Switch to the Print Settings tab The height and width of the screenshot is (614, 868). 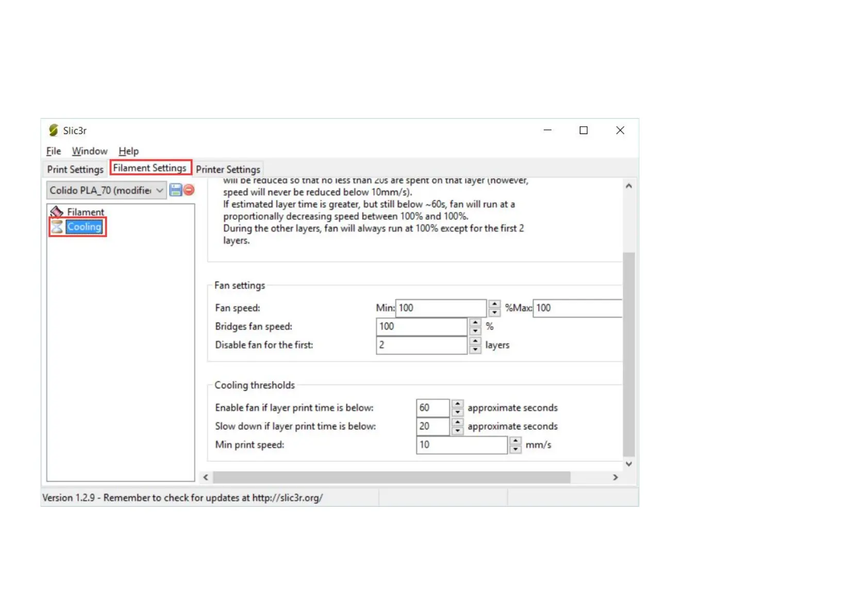tap(75, 170)
